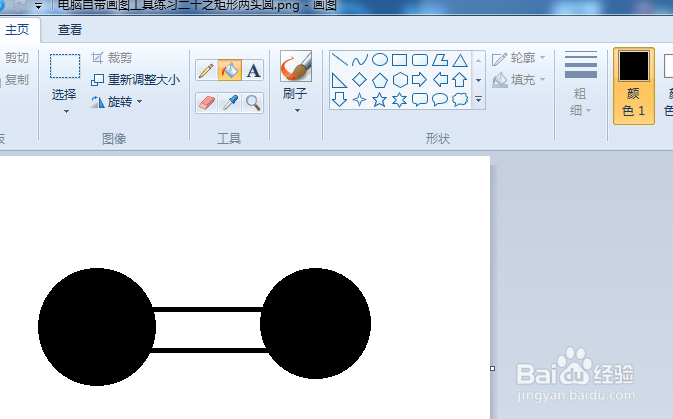Expand the Rotate (旋转) dropdown
Screen dimensions: 673x419
coord(139,102)
